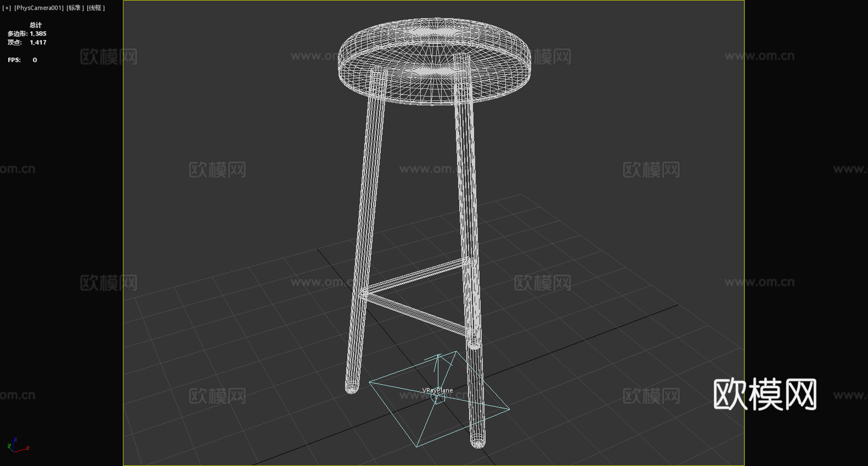The image size is (868, 466).
Task: Click the 多边形 count value 1,385
Action: pos(38,33)
